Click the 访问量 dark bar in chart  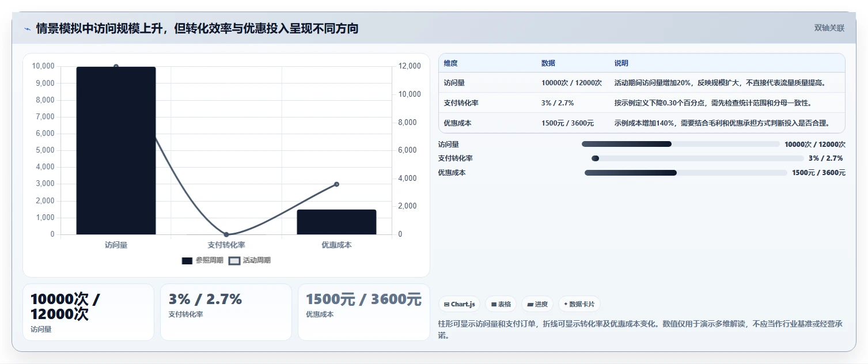[x=116, y=150]
